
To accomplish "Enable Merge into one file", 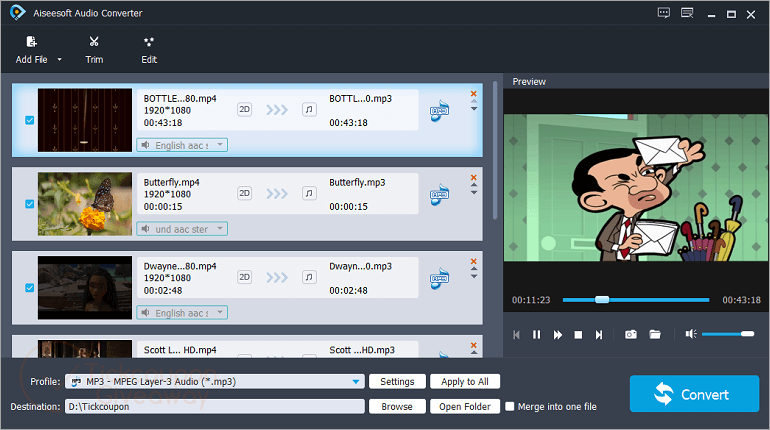I will tap(510, 406).
